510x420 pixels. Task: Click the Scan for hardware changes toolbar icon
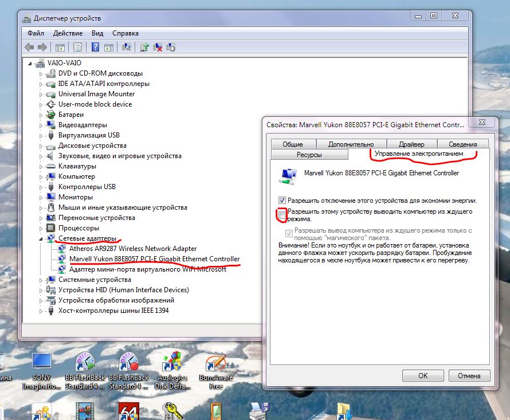pyautogui.click(x=127, y=47)
